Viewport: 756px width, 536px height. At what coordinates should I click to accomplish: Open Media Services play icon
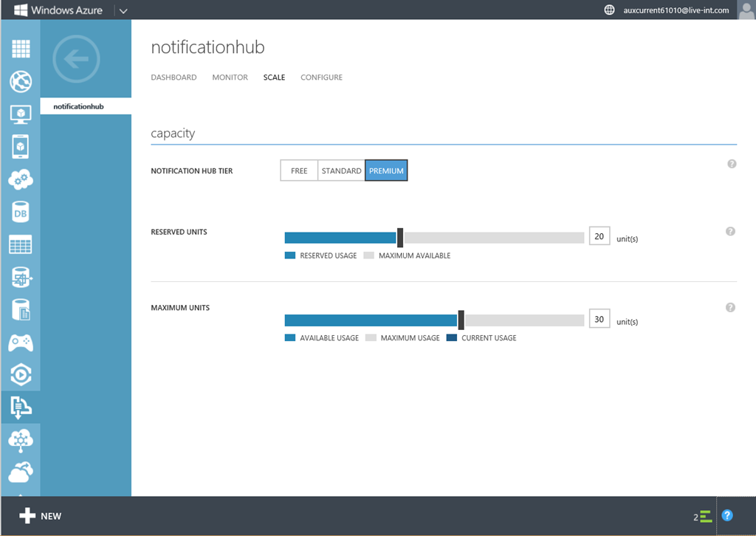pos(21,375)
